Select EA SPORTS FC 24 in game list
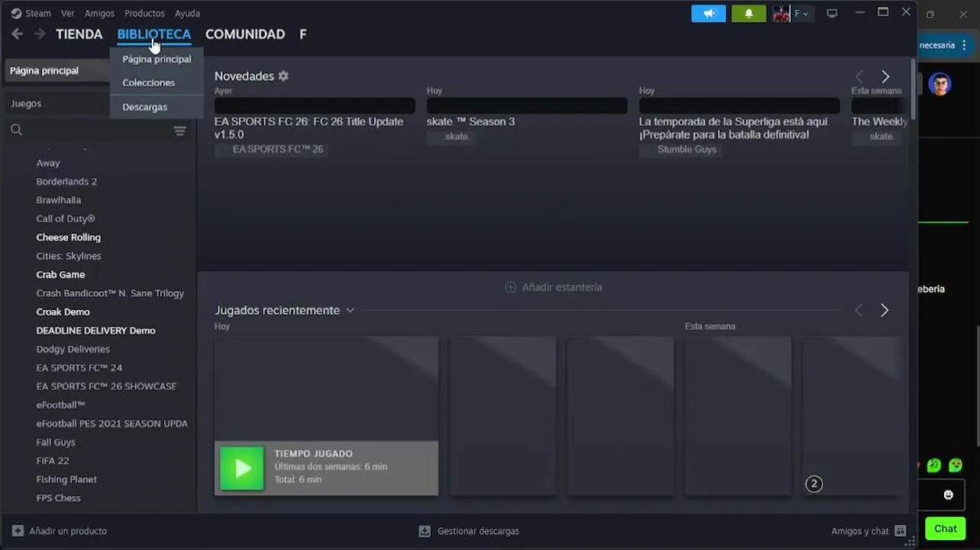 (79, 367)
